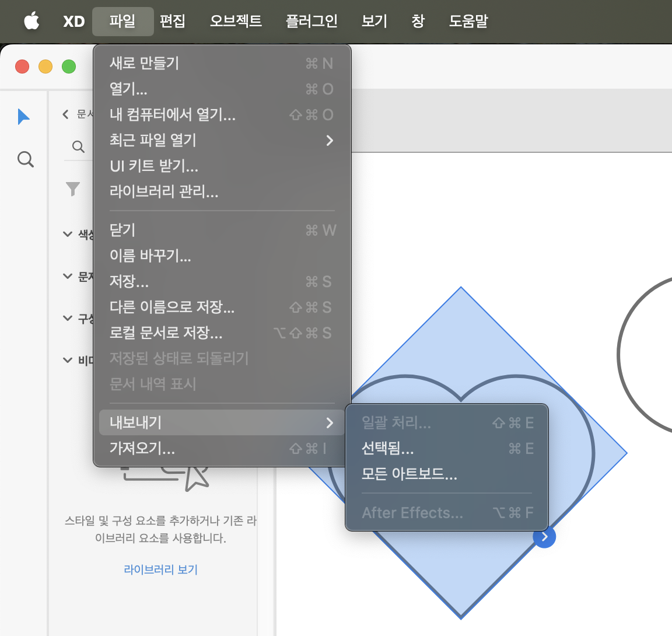Image resolution: width=672 pixels, height=636 pixels.
Task: Select 내 컴퓨터에서 열기...
Action: point(222,115)
